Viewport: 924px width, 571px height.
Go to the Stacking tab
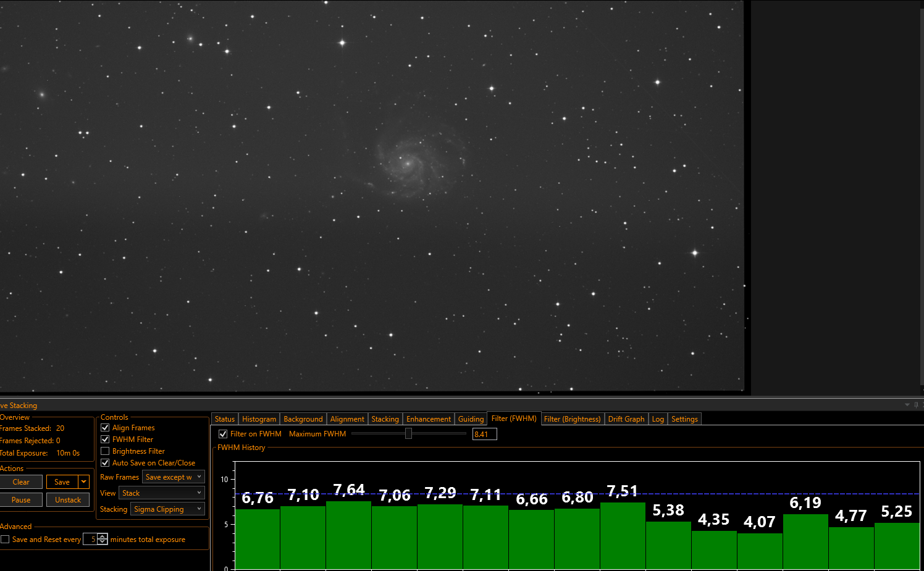tap(385, 419)
